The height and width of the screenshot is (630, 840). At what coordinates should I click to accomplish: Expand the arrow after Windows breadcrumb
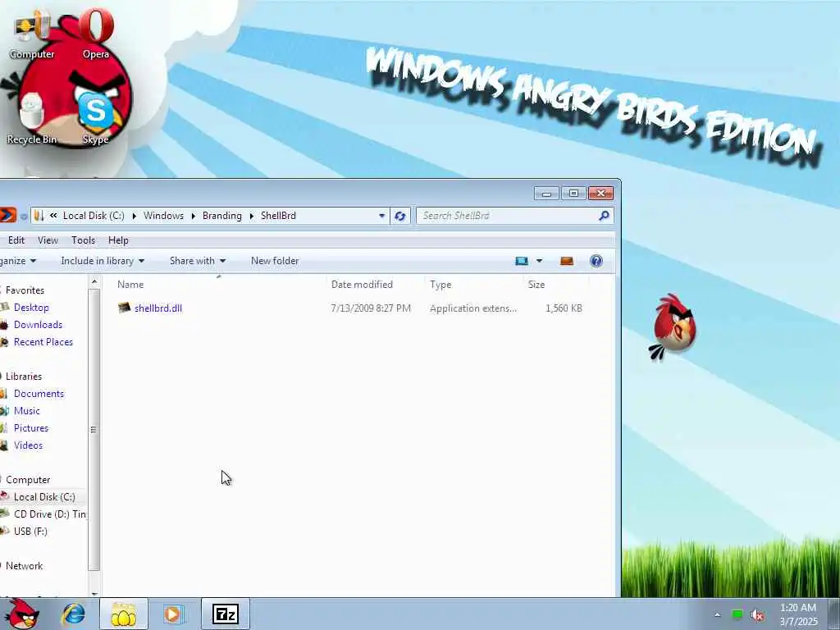tap(193, 216)
